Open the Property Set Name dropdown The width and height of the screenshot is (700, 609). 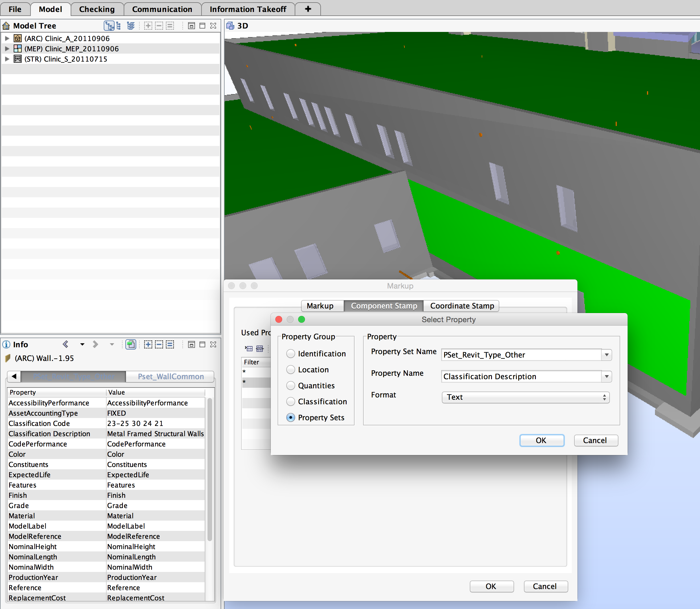pos(607,355)
